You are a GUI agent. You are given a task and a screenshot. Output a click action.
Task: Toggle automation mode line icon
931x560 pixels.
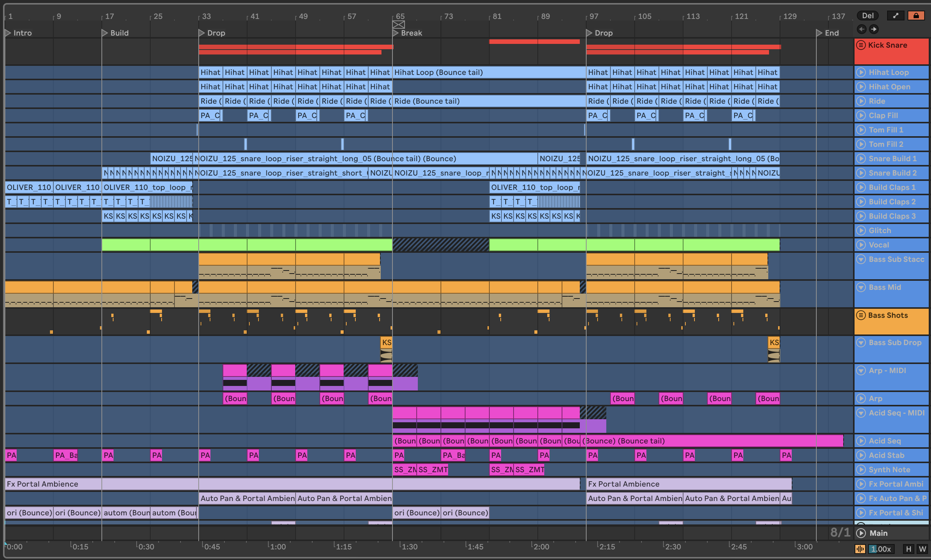pos(895,16)
